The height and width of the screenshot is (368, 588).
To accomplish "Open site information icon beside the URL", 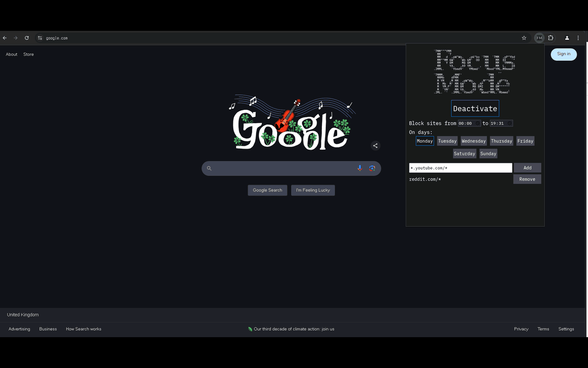I will click(x=40, y=38).
